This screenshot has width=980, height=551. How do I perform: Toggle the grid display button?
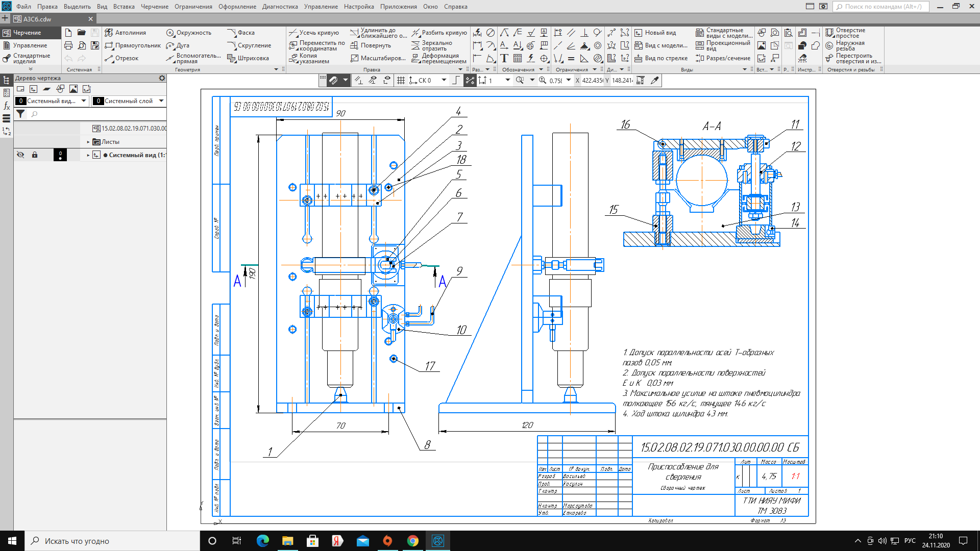(x=401, y=80)
